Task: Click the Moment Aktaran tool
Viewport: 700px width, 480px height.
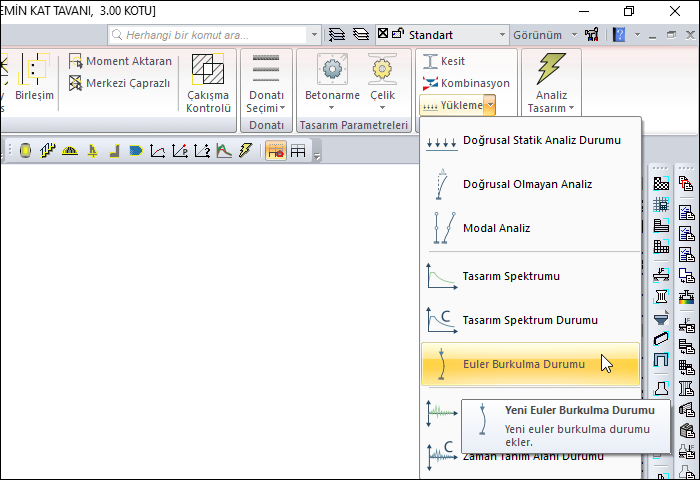Action: 120,61
